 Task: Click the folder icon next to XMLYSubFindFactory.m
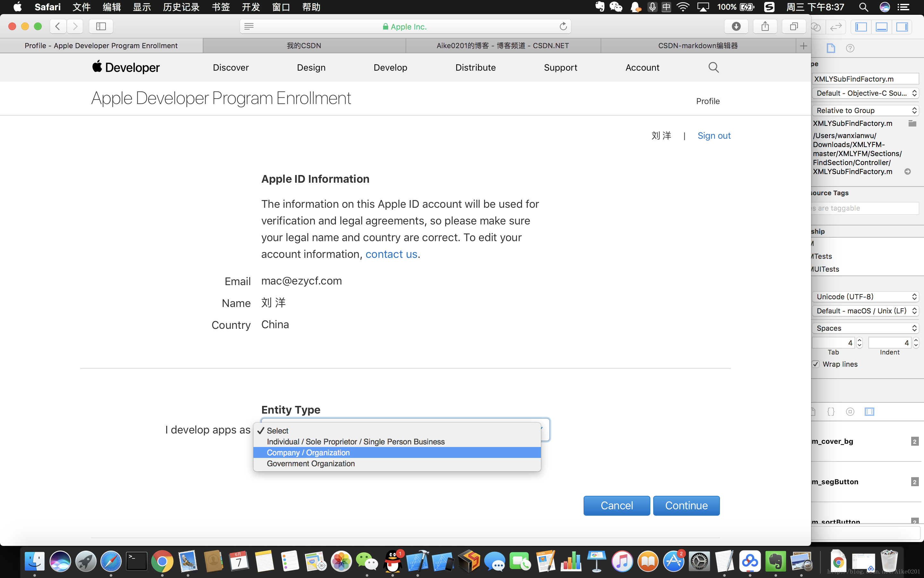(x=912, y=123)
